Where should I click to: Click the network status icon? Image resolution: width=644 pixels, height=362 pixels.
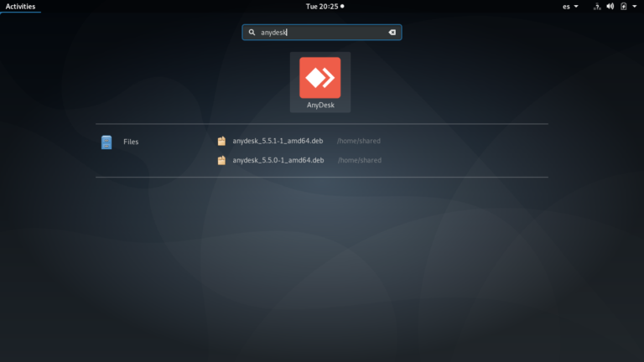[x=597, y=7]
